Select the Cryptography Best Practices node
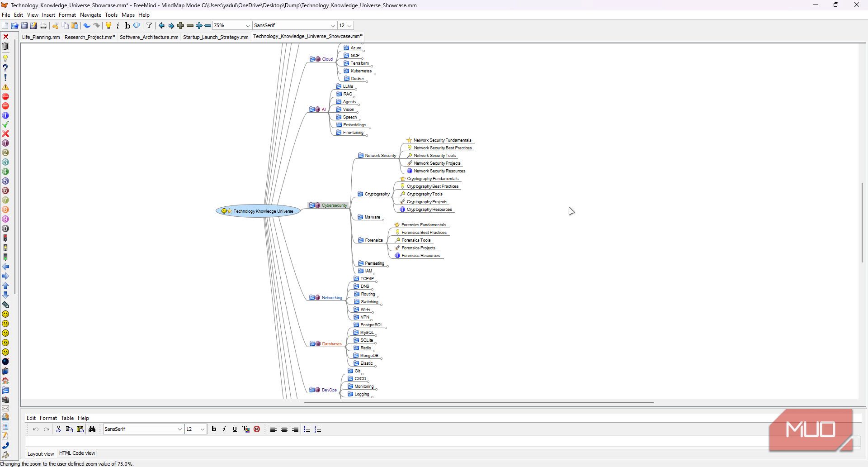 (x=429, y=186)
